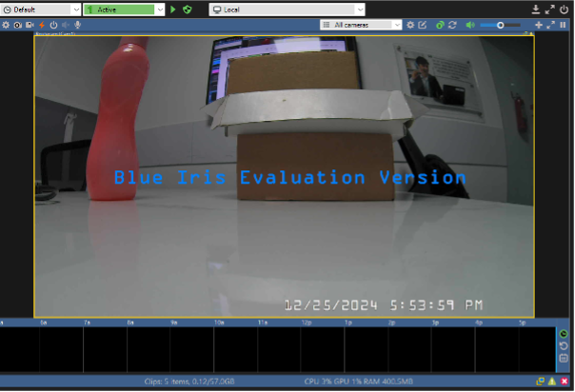The width and height of the screenshot is (575, 392).
Task: Click the yellow windows icon in status bar
Action: (x=540, y=382)
